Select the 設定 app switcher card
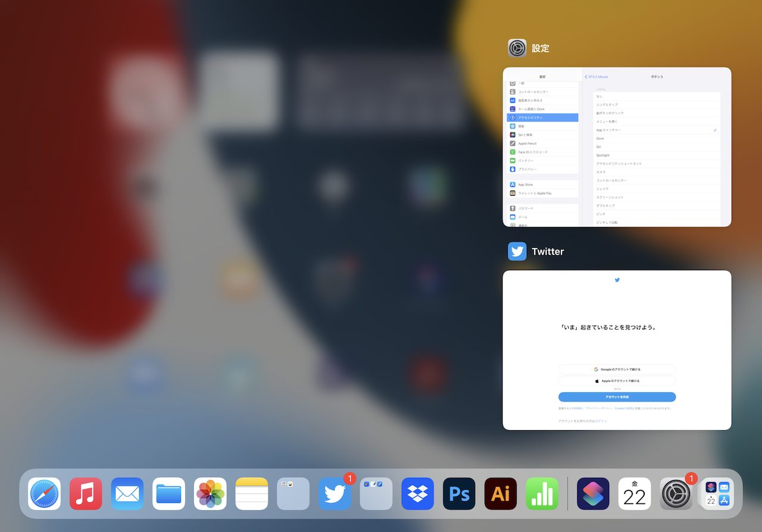Screen dimensions: 762x532 (x=617, y=147)
